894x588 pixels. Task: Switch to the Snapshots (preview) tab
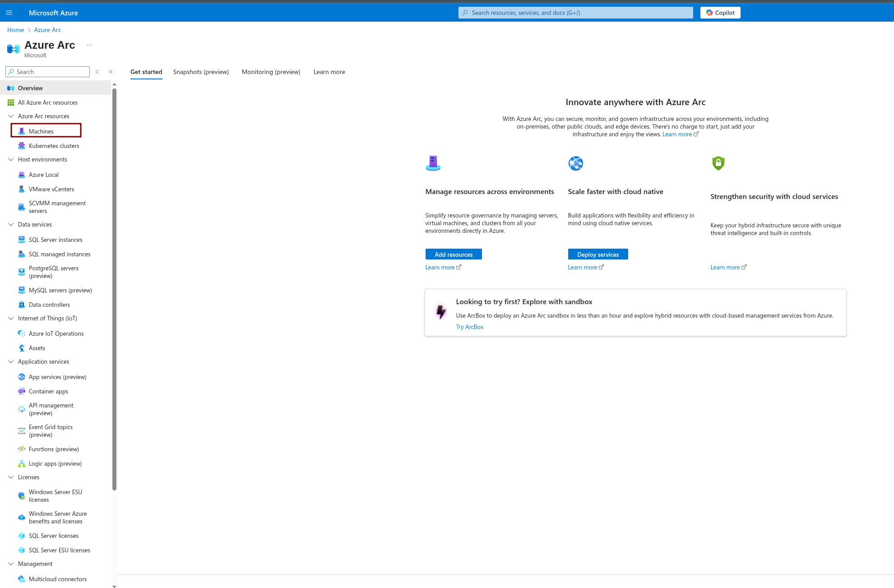tap(201, 72)
